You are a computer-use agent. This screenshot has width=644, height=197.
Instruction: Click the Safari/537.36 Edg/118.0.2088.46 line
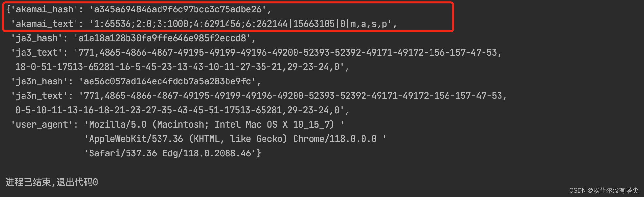pyautogui.click(x=170, y=153)
